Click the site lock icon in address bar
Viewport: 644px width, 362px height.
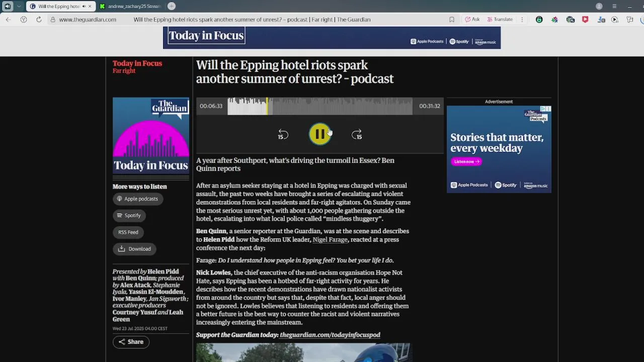click(x=52, y=20)
